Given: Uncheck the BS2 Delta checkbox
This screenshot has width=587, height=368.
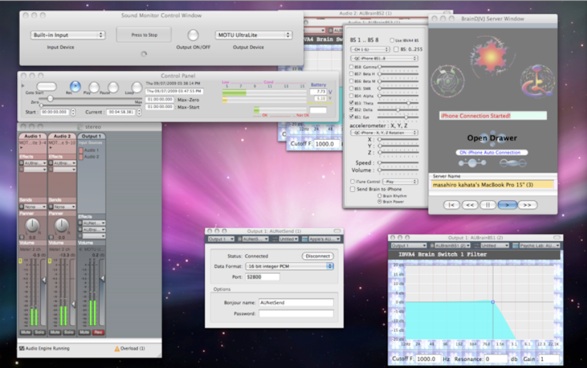Looking at the screenshot, I should point(352,110).
